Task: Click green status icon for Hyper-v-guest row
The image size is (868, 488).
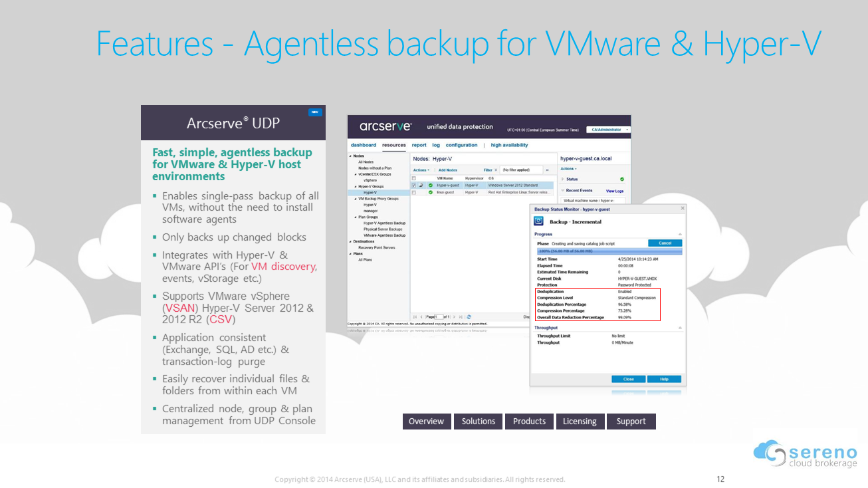Action: click(x=431, y=185)
